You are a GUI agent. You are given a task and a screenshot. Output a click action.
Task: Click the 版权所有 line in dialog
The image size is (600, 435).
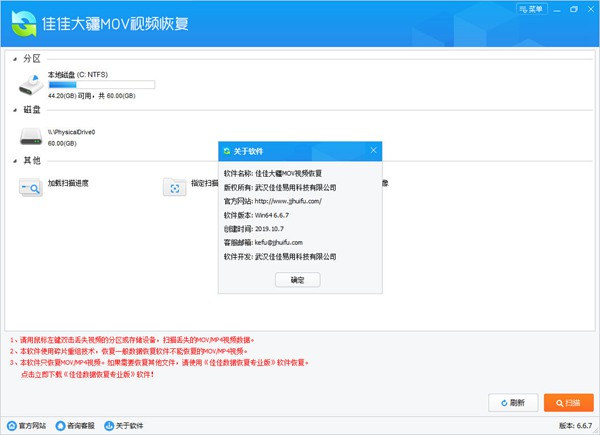pyautogui.click(x=280, y=187)
